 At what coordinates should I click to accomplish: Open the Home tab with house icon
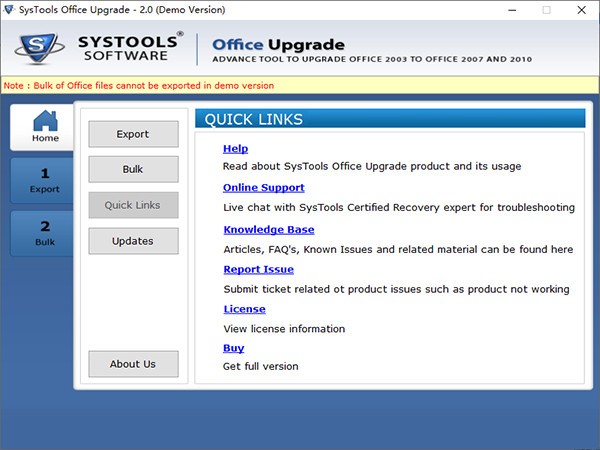click(x=43, y=127)
